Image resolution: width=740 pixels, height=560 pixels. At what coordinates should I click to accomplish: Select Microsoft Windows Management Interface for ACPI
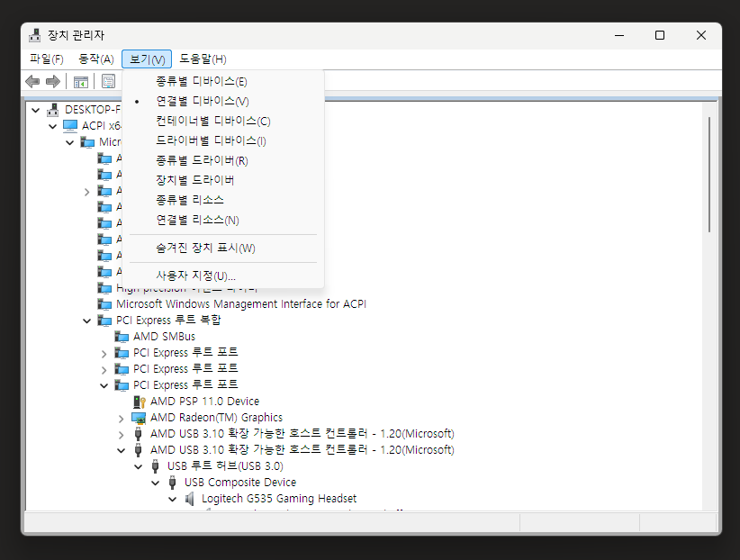(x=240, y=304)
